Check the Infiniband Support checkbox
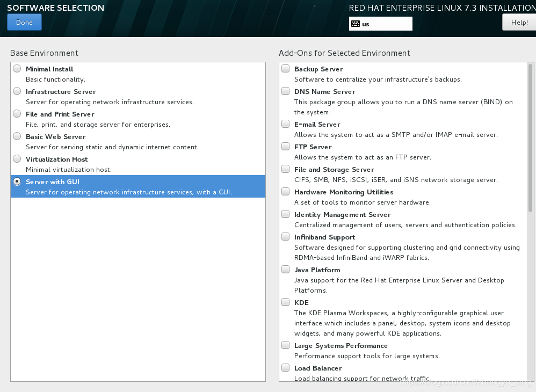Screen dimensions: 536x392 click(285, 237)
